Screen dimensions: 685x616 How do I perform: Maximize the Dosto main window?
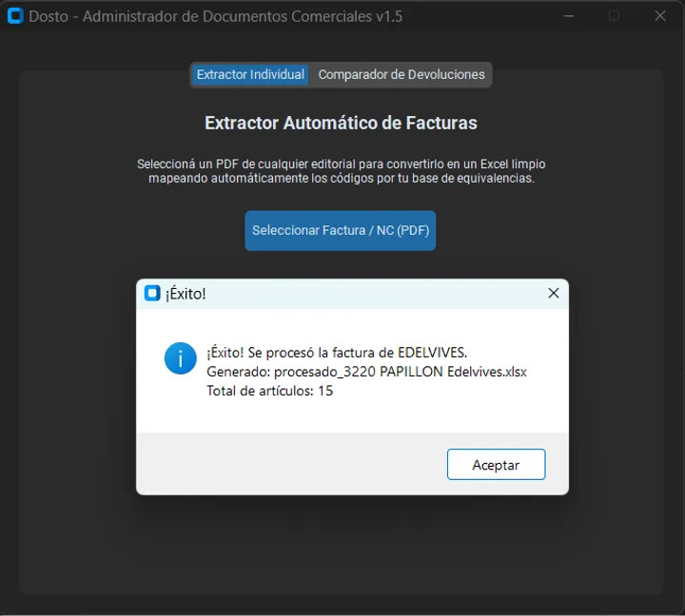tap(614, 16)
